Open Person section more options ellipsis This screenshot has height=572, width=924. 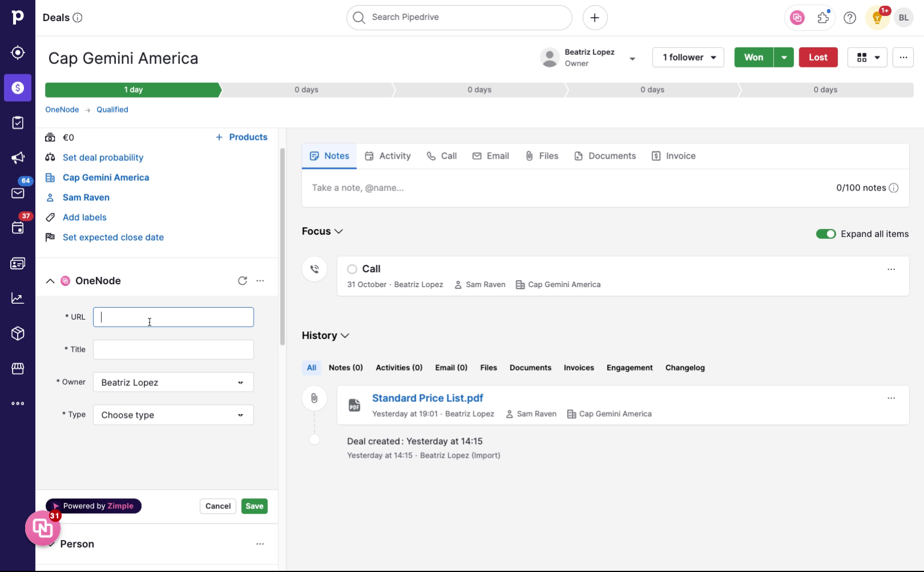(x=260, y=544)
